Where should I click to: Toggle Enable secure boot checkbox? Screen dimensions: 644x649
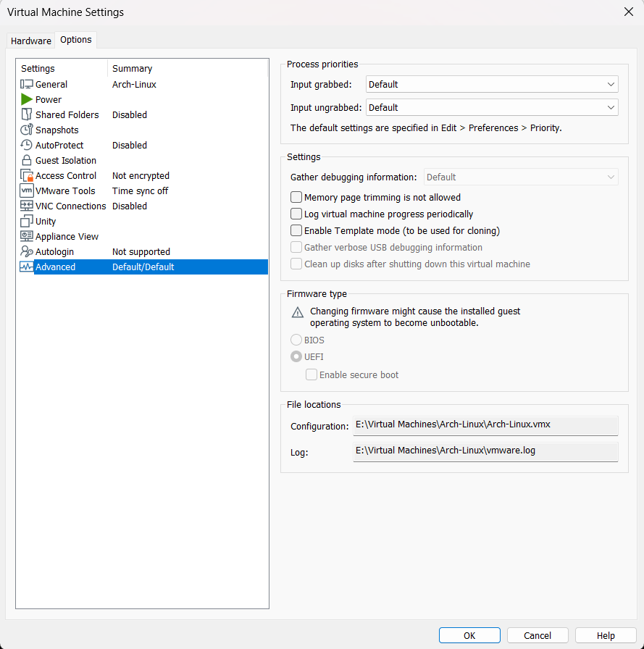pyautogui.click(x=311, y=375)
